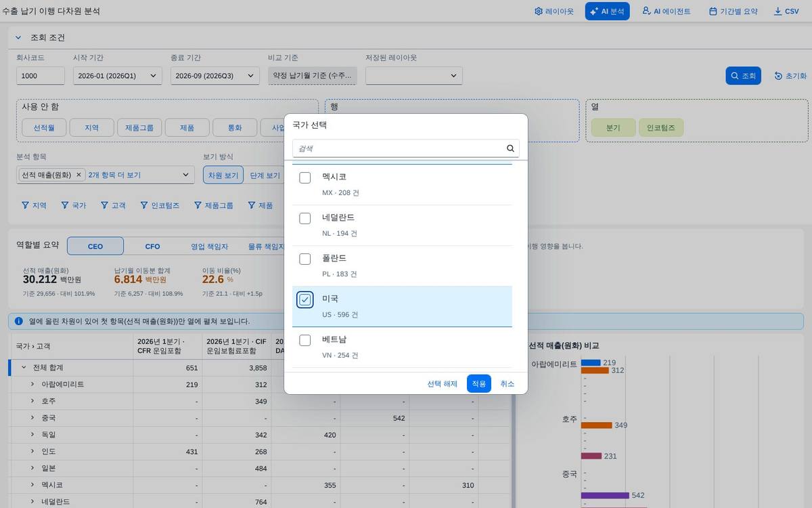The image size is (812, 508).
Task: Select the CFO role tab
Action: click(x=153, y=246)
